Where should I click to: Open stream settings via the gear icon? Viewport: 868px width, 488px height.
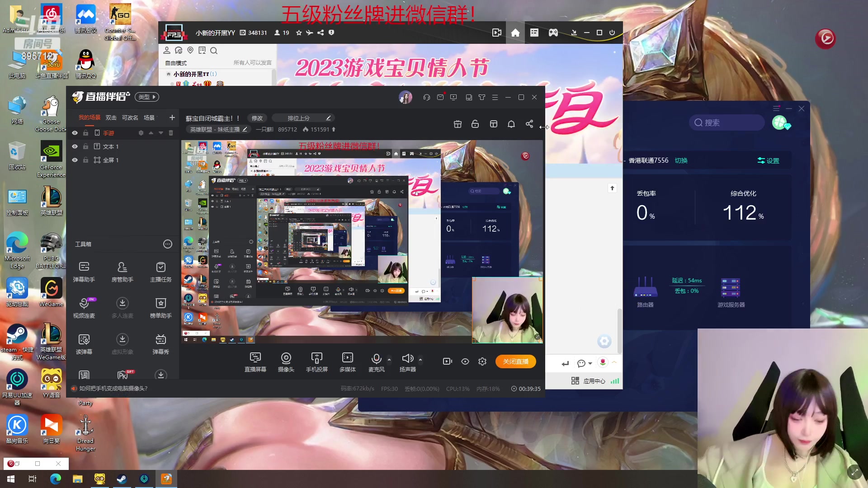tap(482, 361)
